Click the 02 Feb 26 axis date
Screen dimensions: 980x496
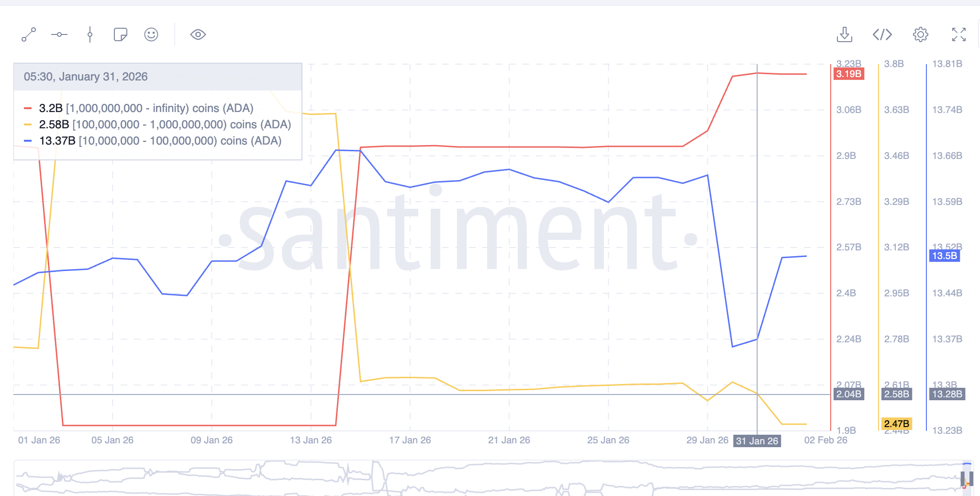[x=825, y=440]
